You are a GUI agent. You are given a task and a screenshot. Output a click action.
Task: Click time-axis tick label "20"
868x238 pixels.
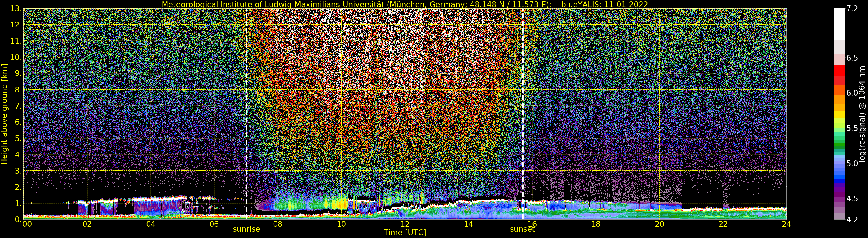point(659,224)
